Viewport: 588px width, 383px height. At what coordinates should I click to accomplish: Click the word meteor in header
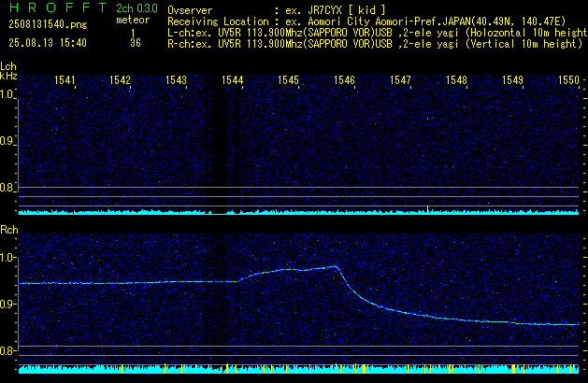[133, 20]
